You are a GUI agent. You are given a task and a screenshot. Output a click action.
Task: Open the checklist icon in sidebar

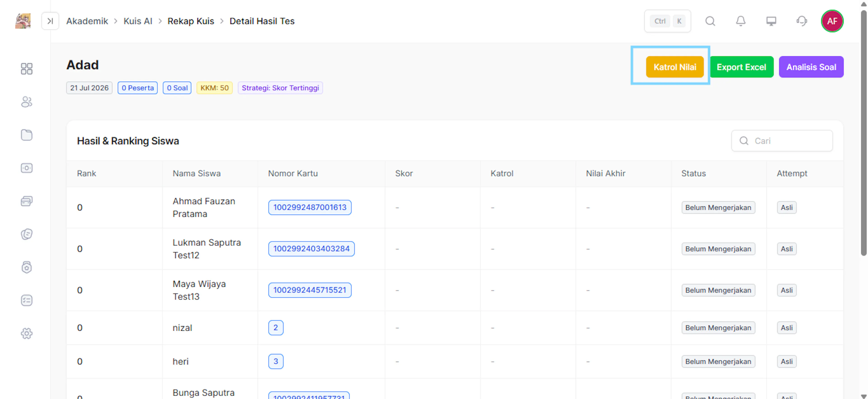coord(27,300)
